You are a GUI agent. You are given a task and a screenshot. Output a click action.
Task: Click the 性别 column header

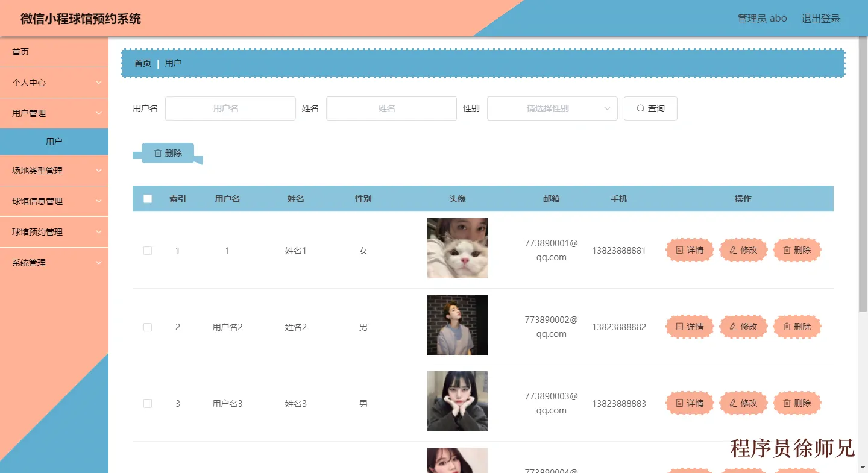click(363, 199)
